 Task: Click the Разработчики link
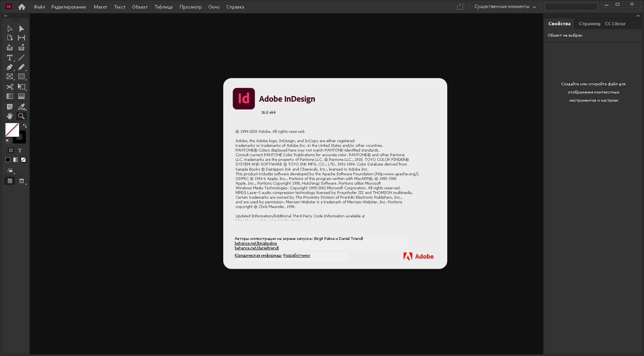click(296, 256)
